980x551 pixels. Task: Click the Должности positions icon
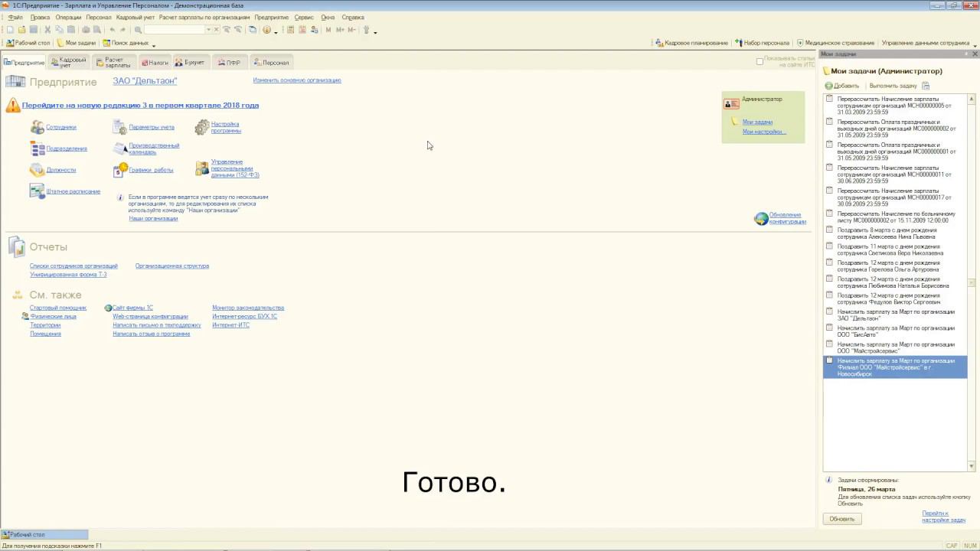tap(37, 170)
